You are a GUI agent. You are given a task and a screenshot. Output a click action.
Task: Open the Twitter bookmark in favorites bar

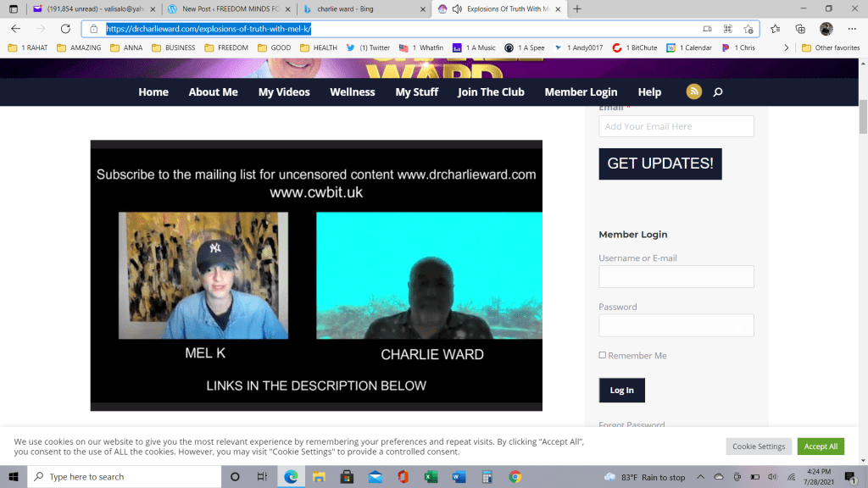[x=368, y=48]
